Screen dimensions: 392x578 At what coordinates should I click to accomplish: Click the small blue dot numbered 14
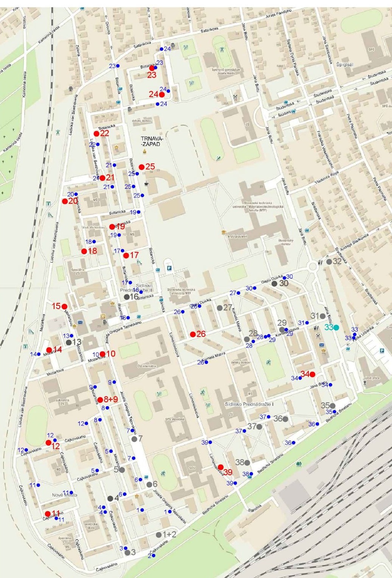39,354
